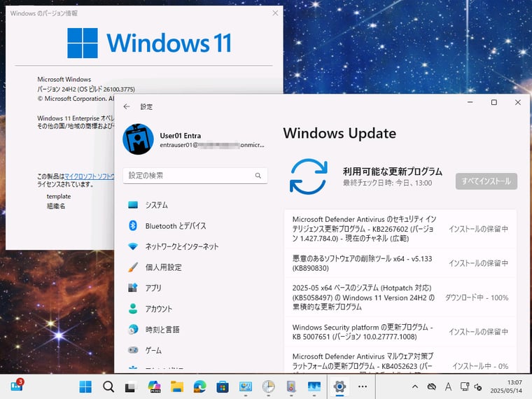Screen dimensions: 532x399
Task: Open 時刻と言語 settings category
Action: (195, 329)
